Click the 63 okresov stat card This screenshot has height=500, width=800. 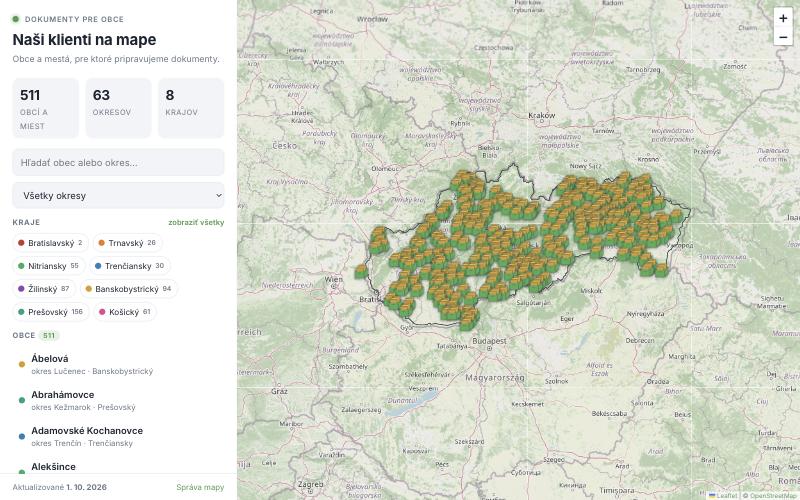click(118, 108)
